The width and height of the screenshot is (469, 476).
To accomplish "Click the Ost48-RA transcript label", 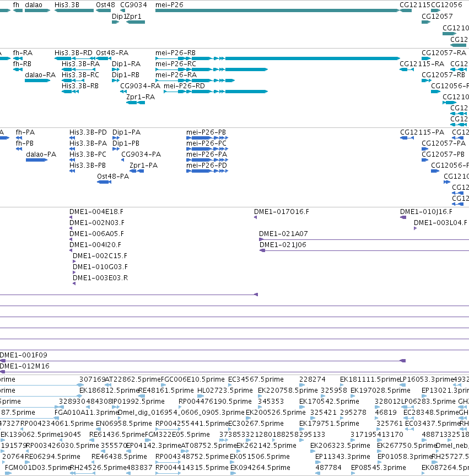I will click(x=112, y=53).
